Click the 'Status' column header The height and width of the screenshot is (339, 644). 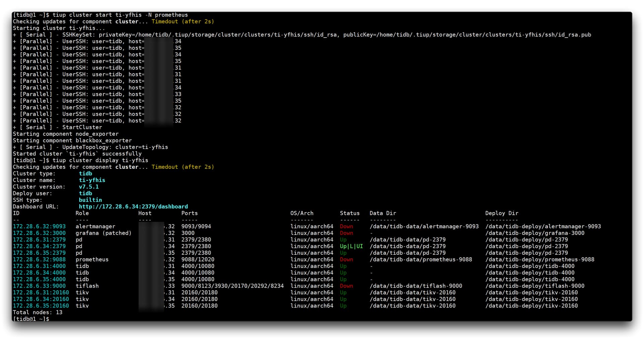(x=350, y=213)
